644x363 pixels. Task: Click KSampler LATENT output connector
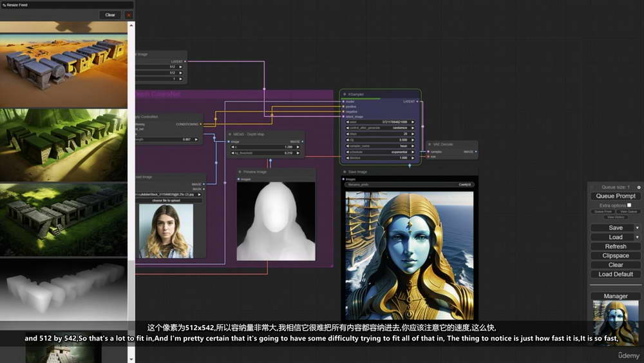pyautogui.click(x=417, y=101)
